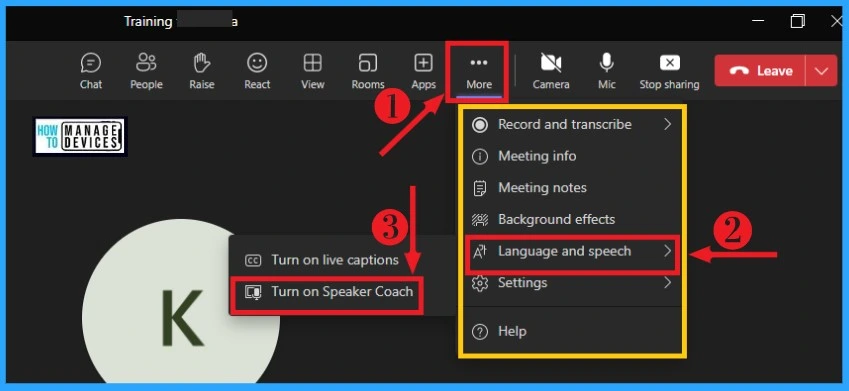849x391 pixels.
Task: Change meeting View layout
Action: (x=312, y=71)
